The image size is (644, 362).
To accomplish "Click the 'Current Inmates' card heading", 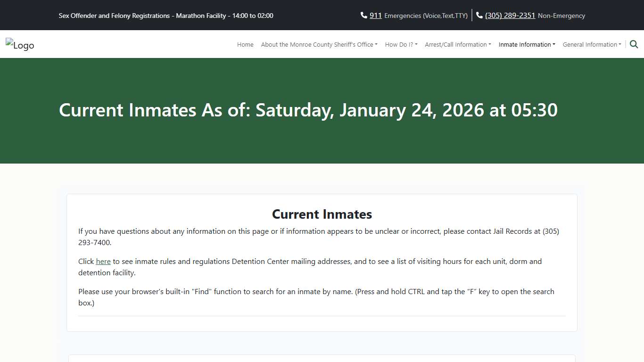I will pos(322,214).
